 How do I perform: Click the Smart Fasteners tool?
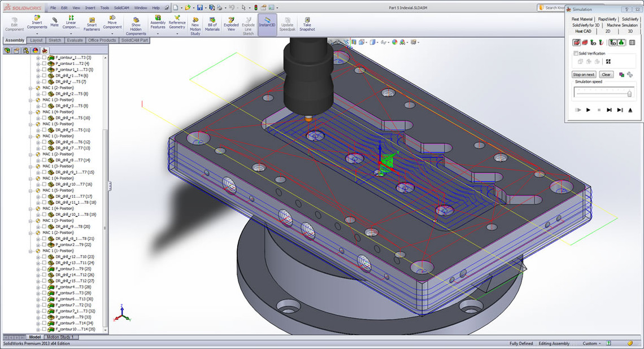pyautogui.click(x=92, y=24)
